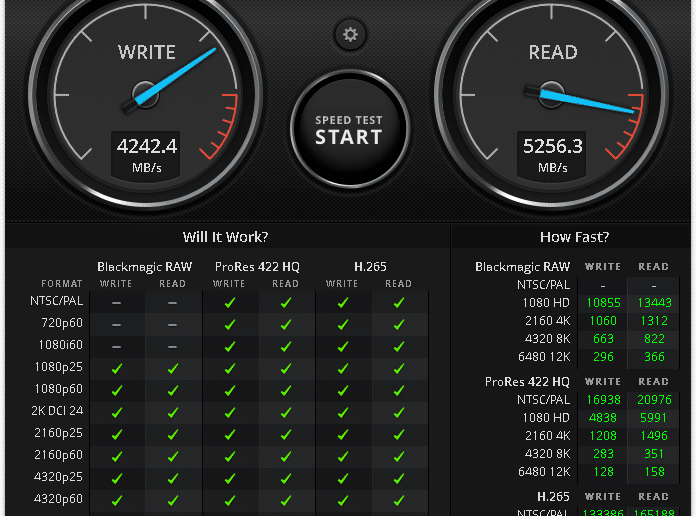Click the 5256.3 MB/s read readout
The height and width of the screenshot is (516, 696).
tap(552, 155)
